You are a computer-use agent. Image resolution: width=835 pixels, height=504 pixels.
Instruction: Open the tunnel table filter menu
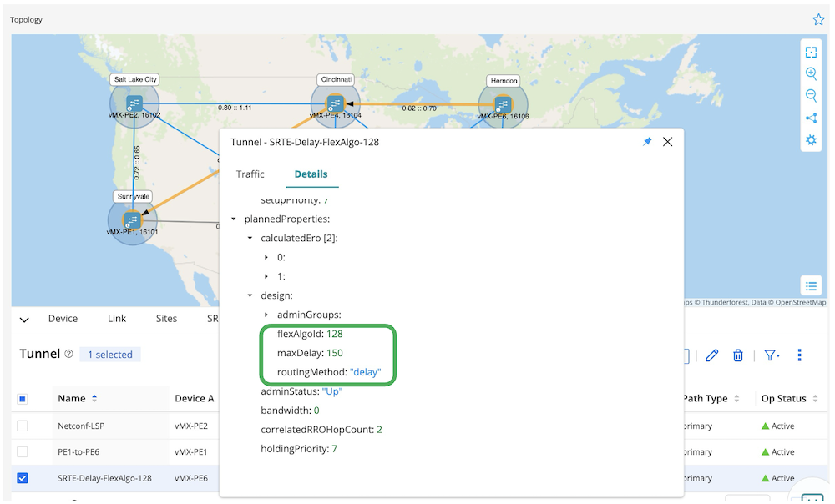772,355
